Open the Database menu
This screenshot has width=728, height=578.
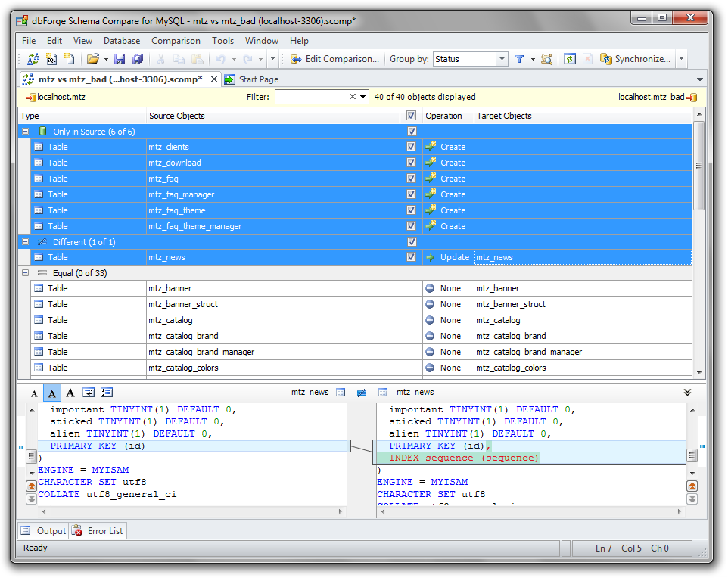[122, 41]
